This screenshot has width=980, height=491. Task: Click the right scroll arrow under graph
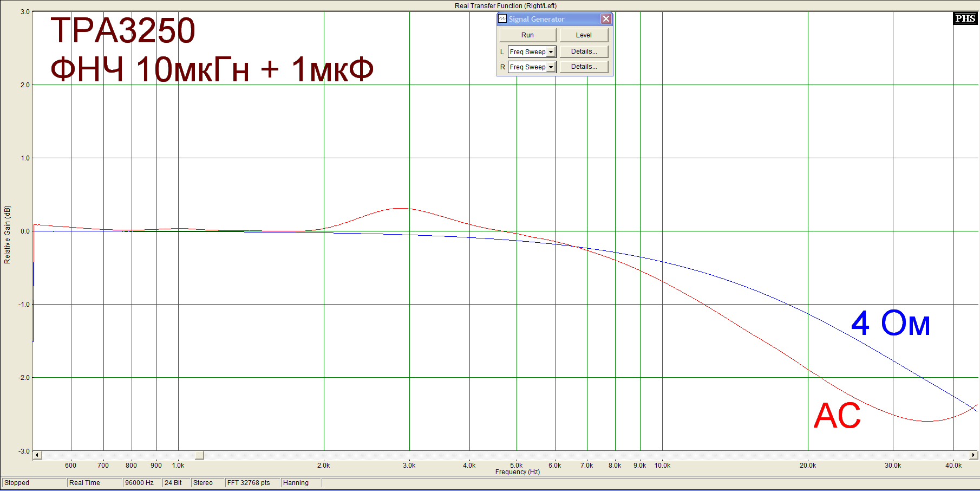(x=974, y=455)
